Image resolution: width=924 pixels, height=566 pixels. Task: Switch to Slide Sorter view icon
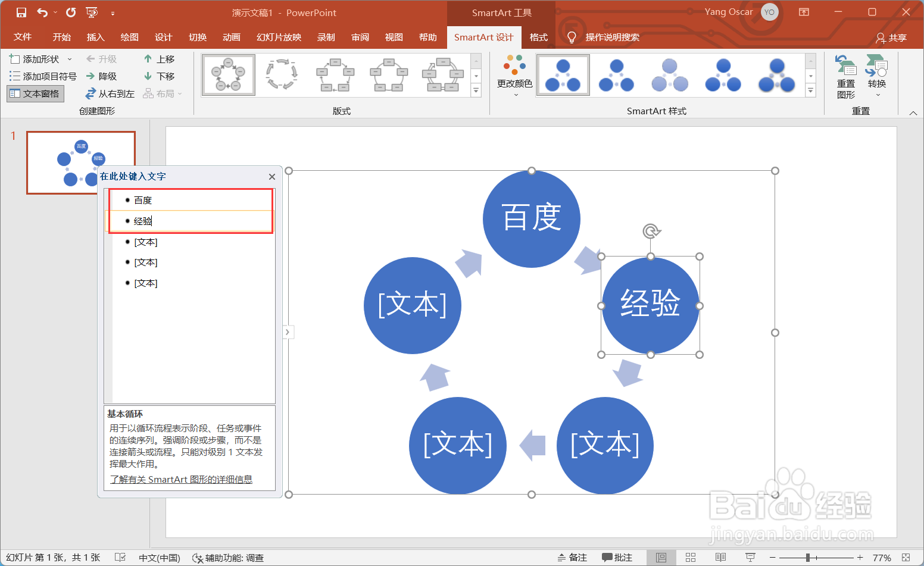pyautogui.click(x=691, y=558)
